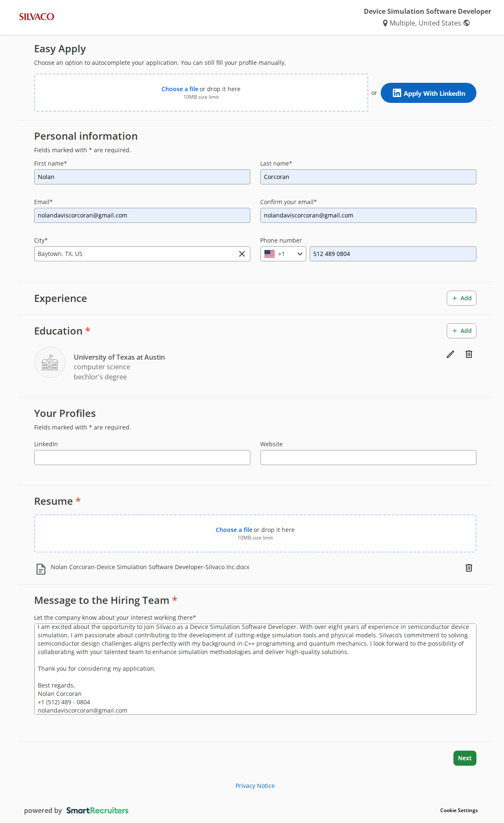
Task: Click the school building thumbnail icon
Action: (x=50, y=363)
